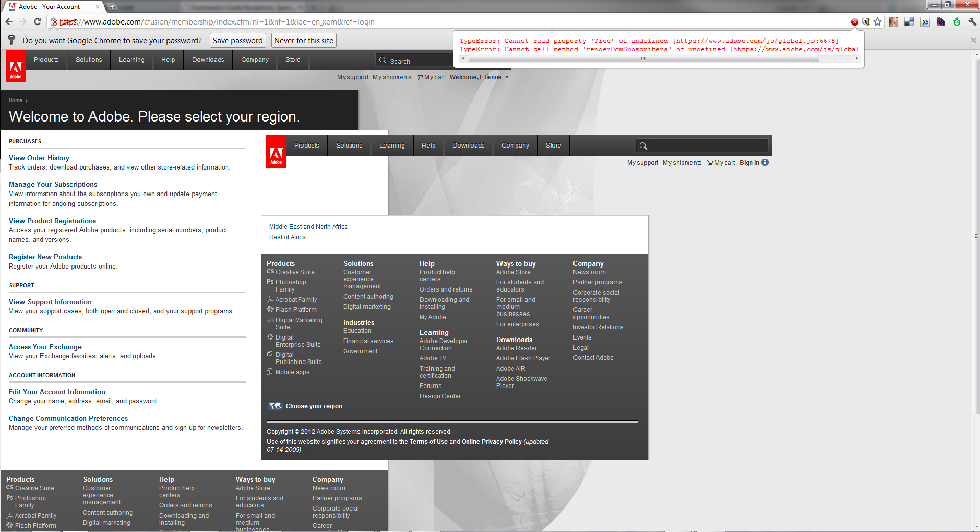
Task: Click Online Privacy Policy link
Action: [x=492, y=442]
